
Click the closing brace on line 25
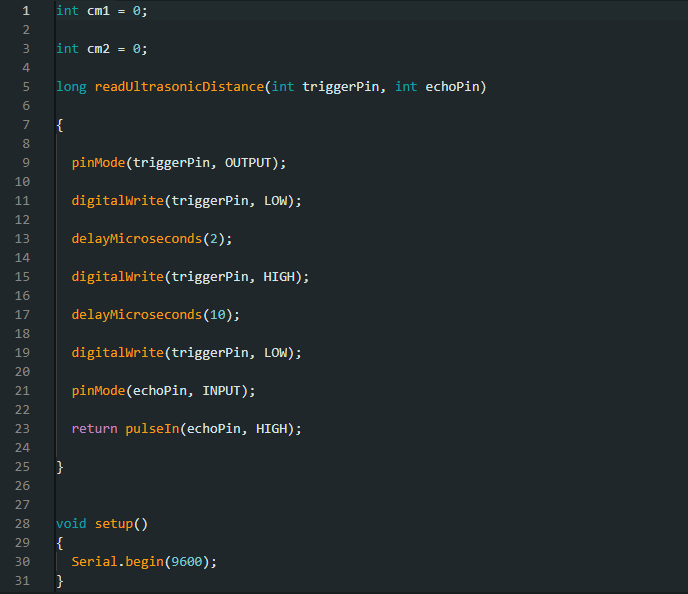[x=60, y=467]
